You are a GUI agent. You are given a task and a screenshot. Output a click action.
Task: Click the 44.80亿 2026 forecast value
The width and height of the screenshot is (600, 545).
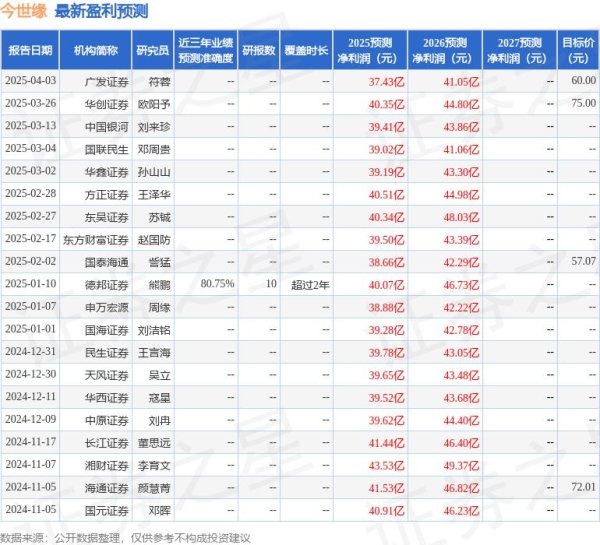point(461,104)
